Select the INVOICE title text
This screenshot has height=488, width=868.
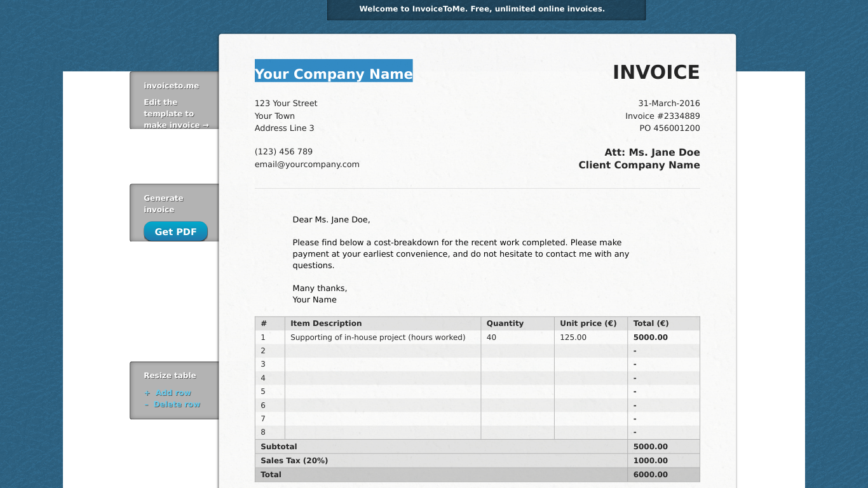656,72
